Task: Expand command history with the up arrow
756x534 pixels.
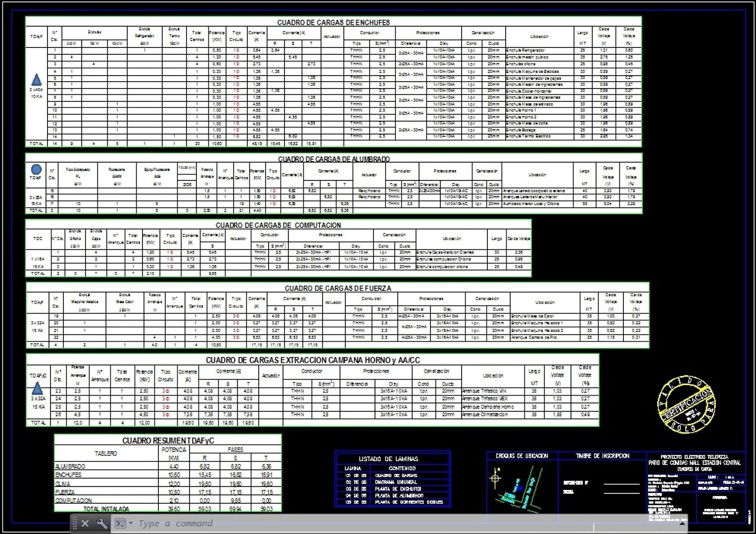Action: coord(683,523)
